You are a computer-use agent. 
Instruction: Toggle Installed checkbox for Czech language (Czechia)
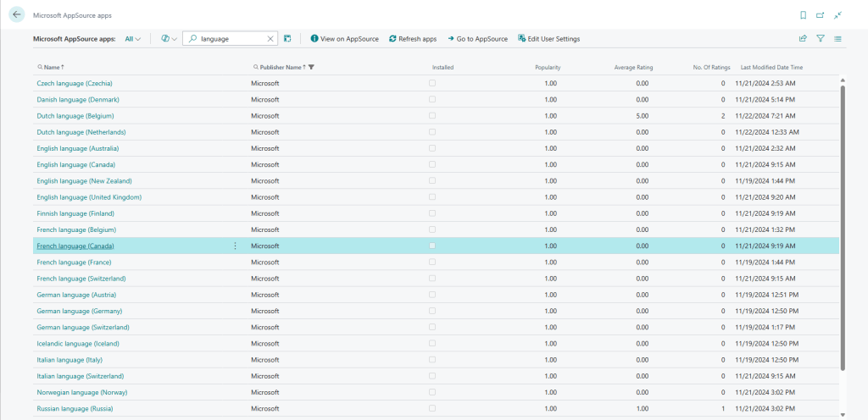tap(431, 83)
